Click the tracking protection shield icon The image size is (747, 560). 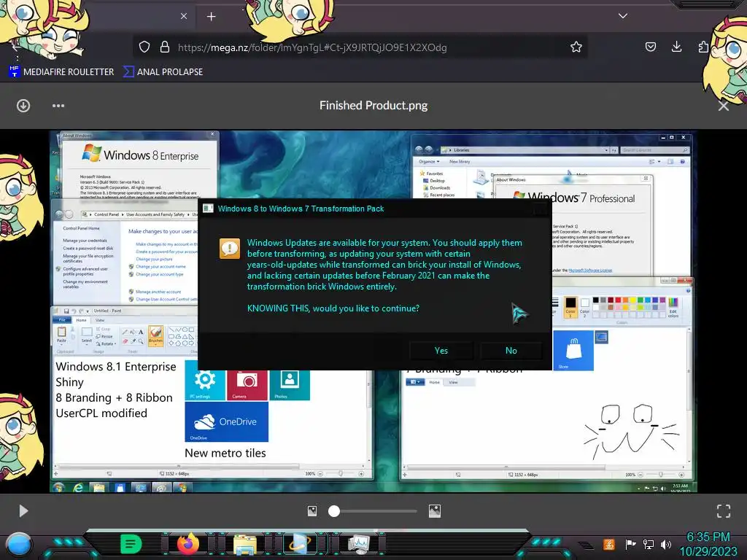pyautogui.click(x=144, y=47)
